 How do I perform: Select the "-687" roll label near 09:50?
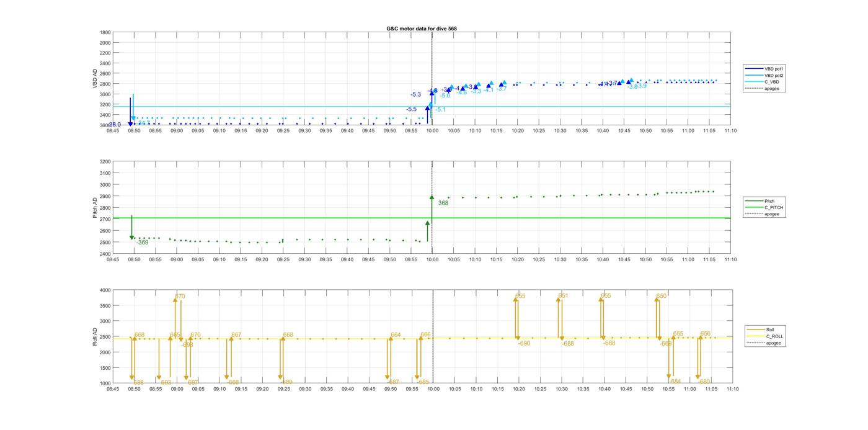(x=393, y=382)
